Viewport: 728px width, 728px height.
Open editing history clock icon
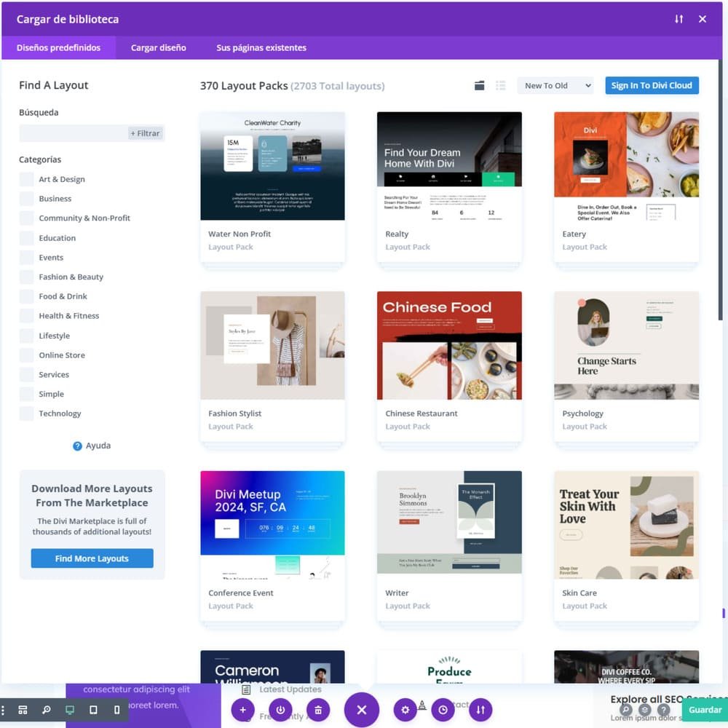pos(443,710)
